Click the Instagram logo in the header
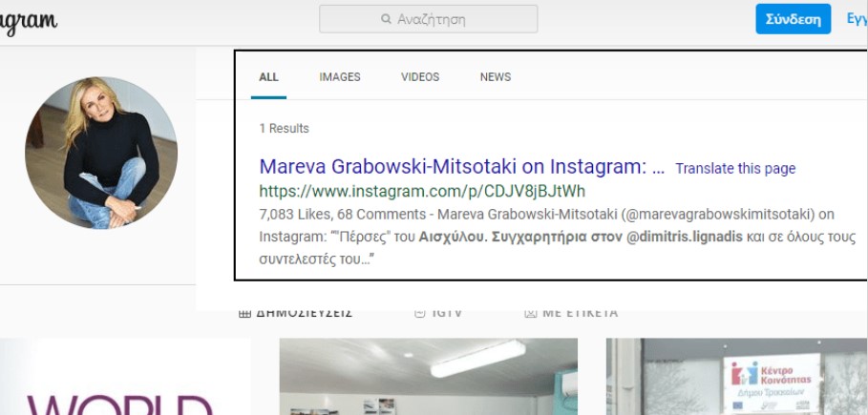The image size is (868, 415). click(28, 21)
